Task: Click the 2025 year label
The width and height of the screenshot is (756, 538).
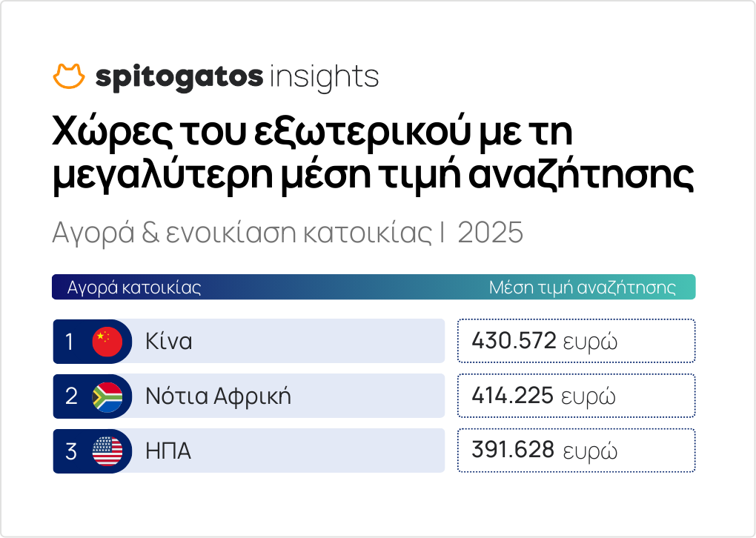Action: pyautogui.click(x=490, y=233)
